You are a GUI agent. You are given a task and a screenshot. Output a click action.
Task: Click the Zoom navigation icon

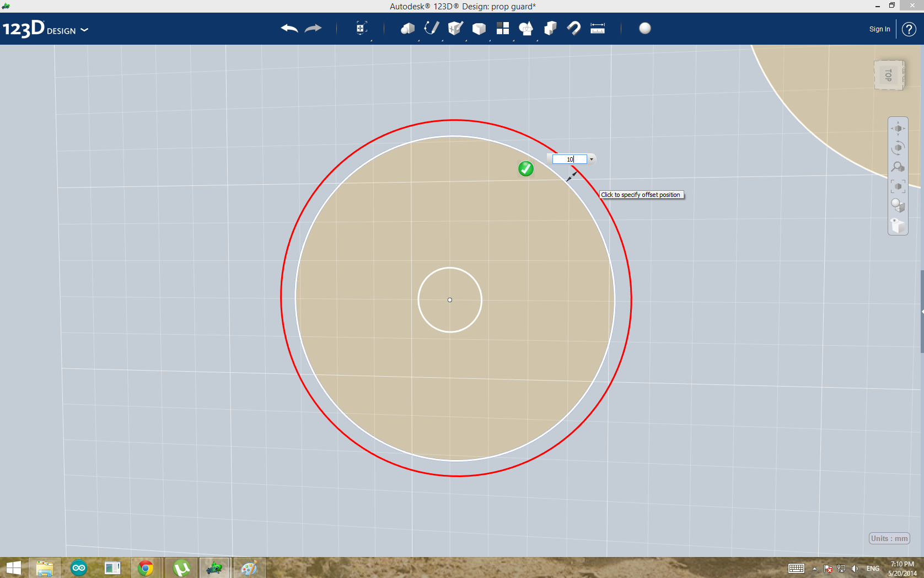(x=898, y=167)
